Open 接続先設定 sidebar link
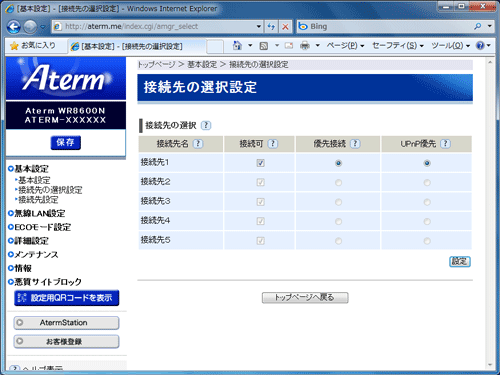 pyautogui.click(x=37, y=200)
